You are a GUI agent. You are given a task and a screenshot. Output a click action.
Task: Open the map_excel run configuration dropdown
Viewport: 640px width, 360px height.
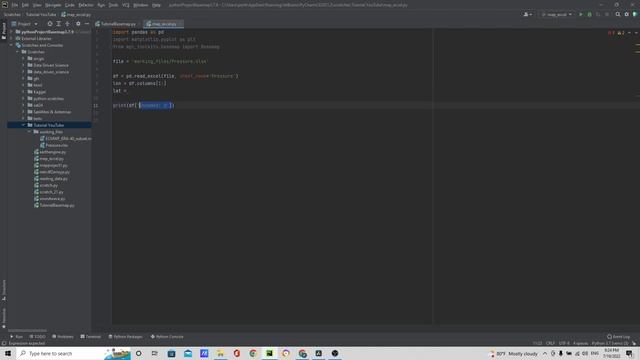[556, 15]
